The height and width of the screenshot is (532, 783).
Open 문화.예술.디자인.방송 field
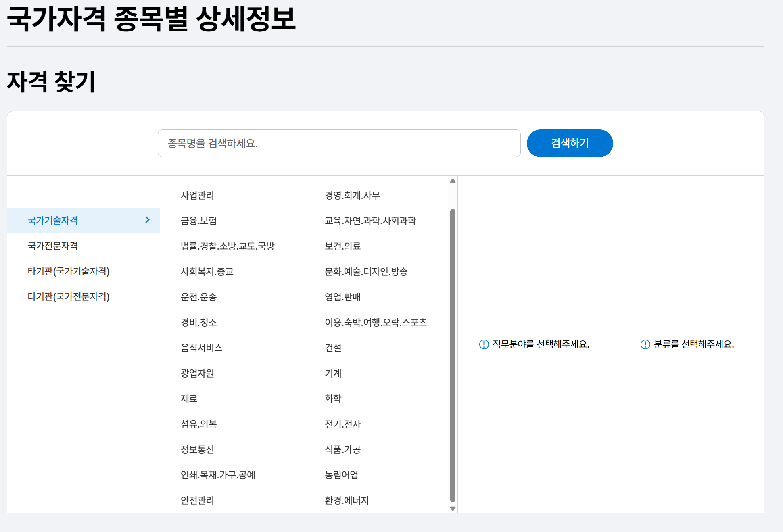(366, 271)
